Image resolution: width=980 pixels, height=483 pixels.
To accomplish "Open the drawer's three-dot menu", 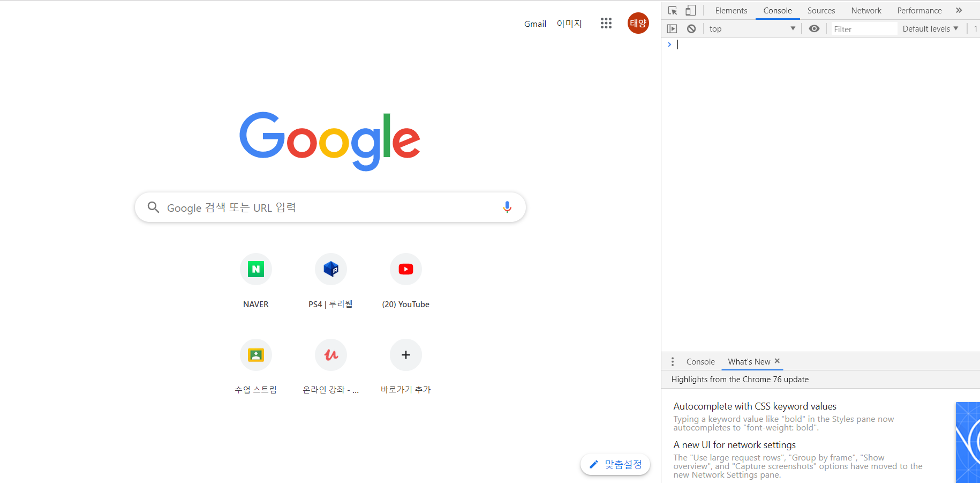I will [x=673, y=362].
